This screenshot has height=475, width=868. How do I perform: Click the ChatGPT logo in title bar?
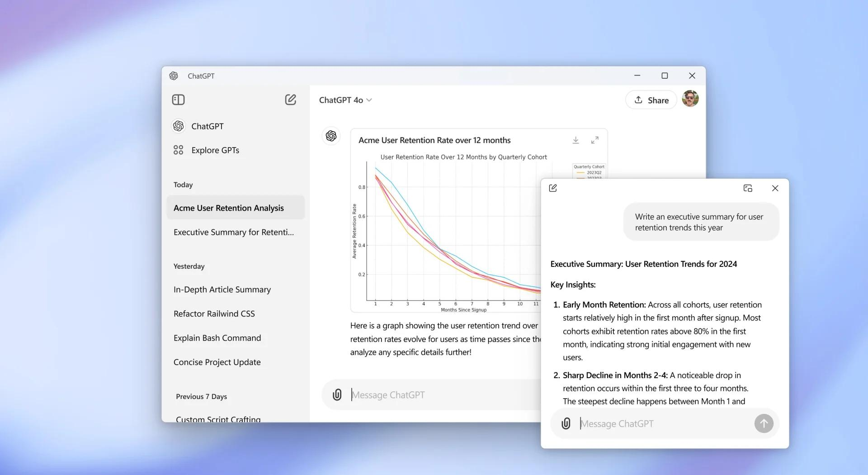click(x=174, y=76)
